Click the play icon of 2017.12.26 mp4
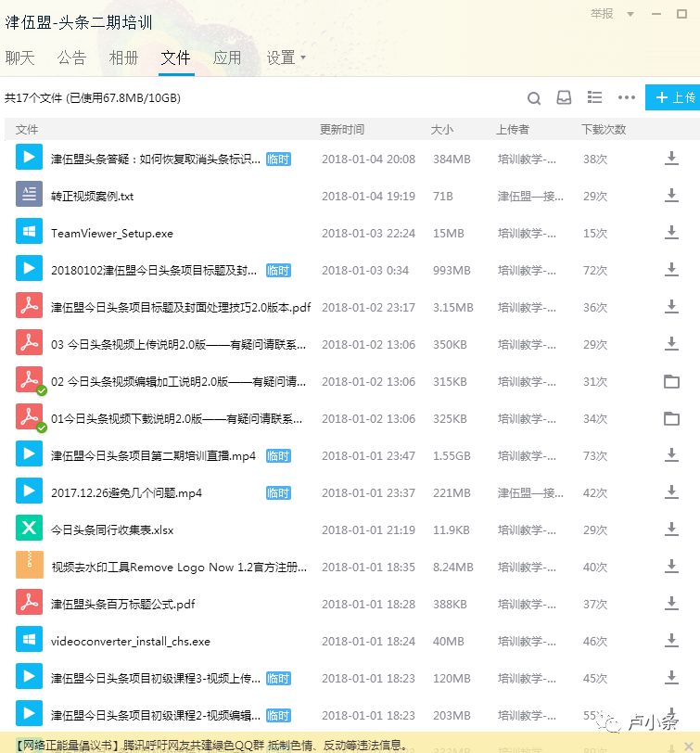Image resolution: width=700 pixels, height=753 pixels. click(29, 491)
